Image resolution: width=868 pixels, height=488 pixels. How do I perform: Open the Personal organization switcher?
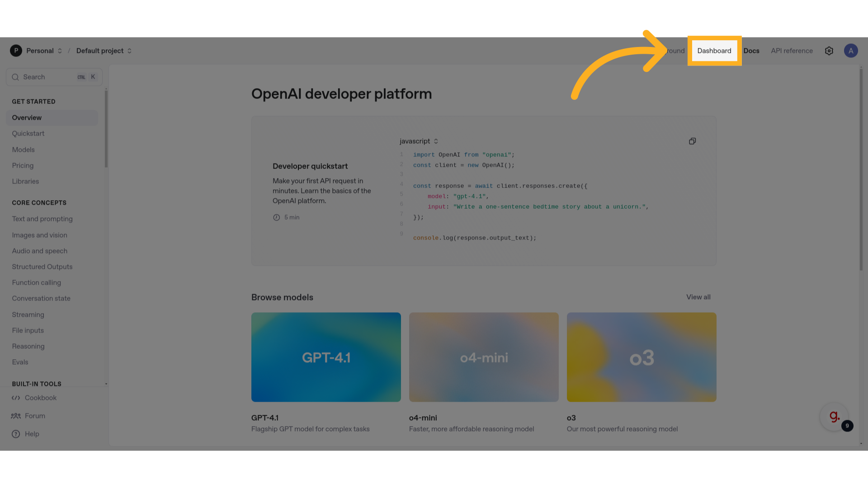point(44,51)
